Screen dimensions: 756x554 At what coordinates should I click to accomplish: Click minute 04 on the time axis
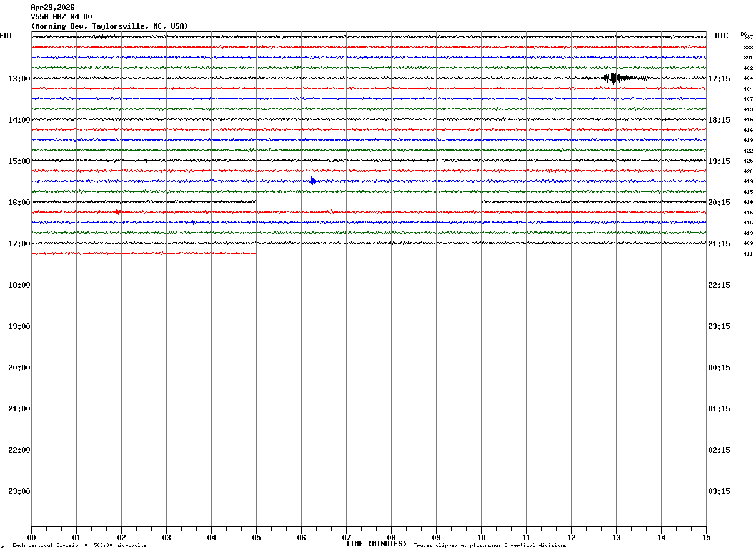[211, 538]
